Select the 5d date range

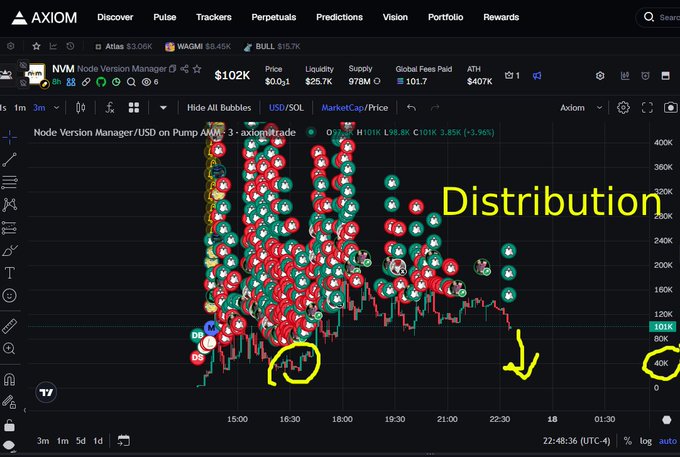(81, 441)
